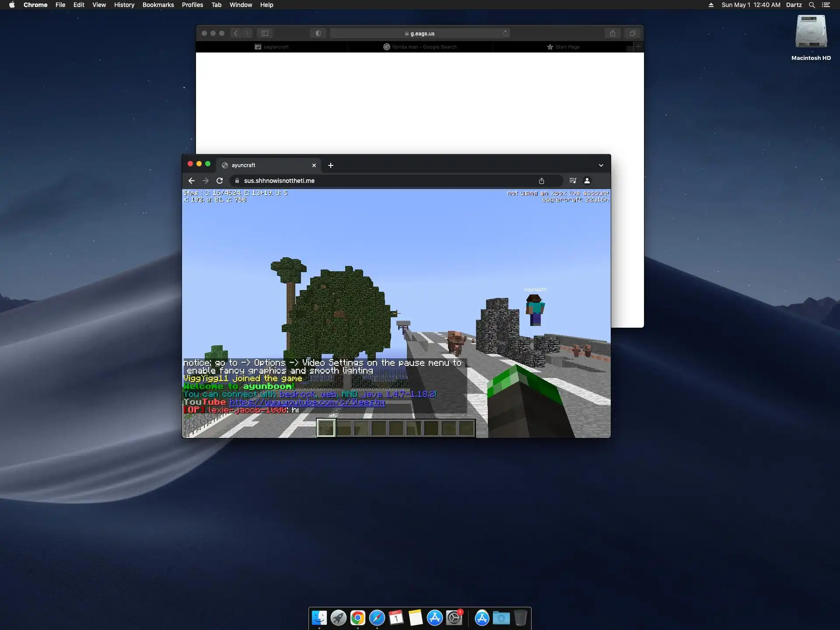The height and width of the screenshot is (630, 840).
Task: Open the Chrome profile avatar icon
Action: point(587,181)
